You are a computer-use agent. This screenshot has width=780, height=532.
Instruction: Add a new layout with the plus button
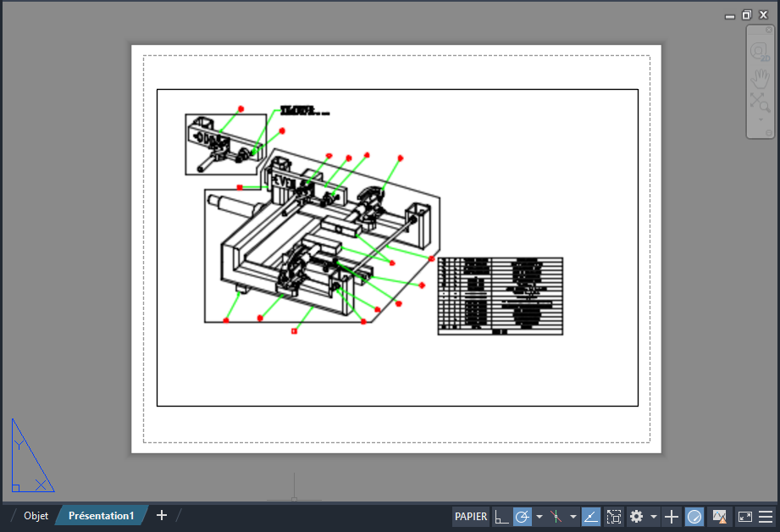[x=162, y=516]
